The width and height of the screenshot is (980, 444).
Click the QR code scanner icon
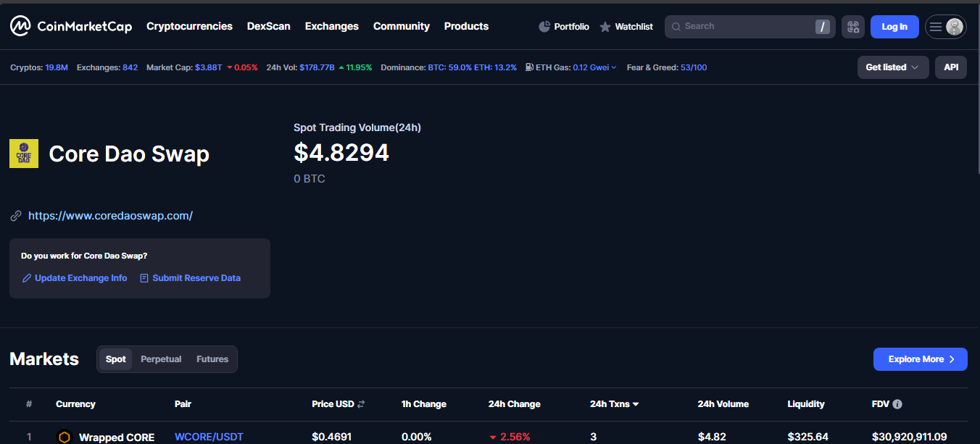pyautogui.click(x=853, y=27)
